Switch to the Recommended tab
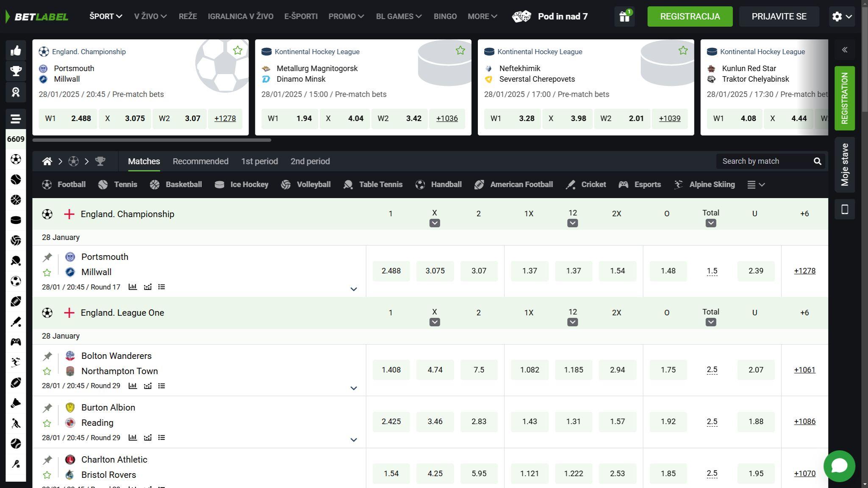868x488 pixels. [200, 161]
